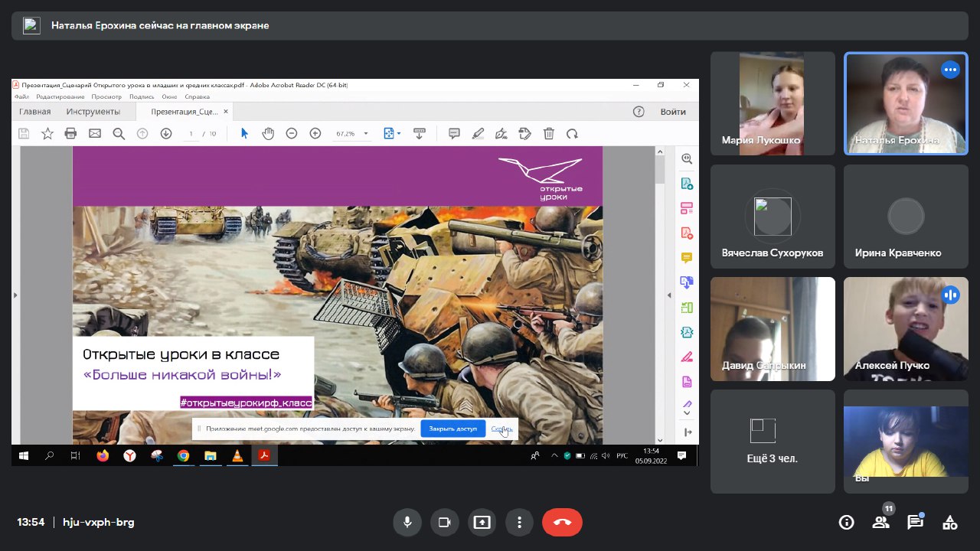Click Закрыть доступ button
Viewport: 980px width, 551px height.
click(452, 429)
